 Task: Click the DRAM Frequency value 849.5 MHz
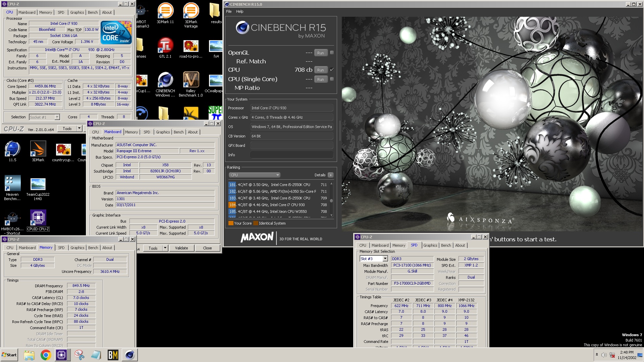81,286
